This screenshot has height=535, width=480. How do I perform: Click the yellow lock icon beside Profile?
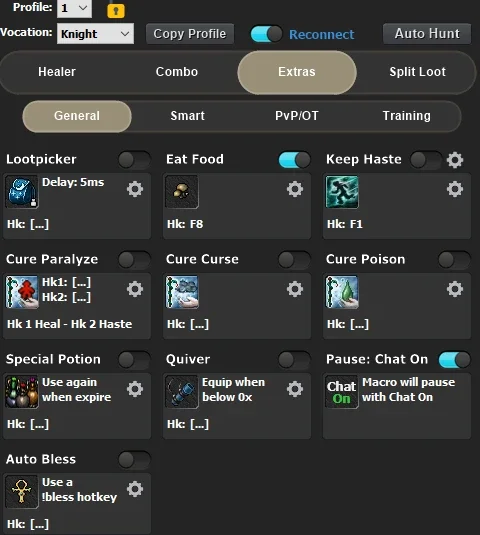click(x=116, y=11)
